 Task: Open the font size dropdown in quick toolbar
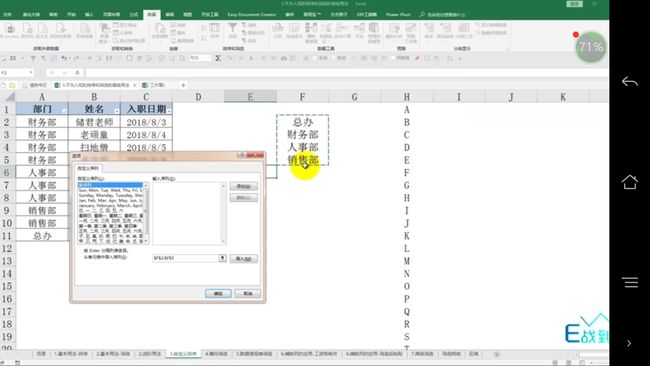(x=209, y=58)
